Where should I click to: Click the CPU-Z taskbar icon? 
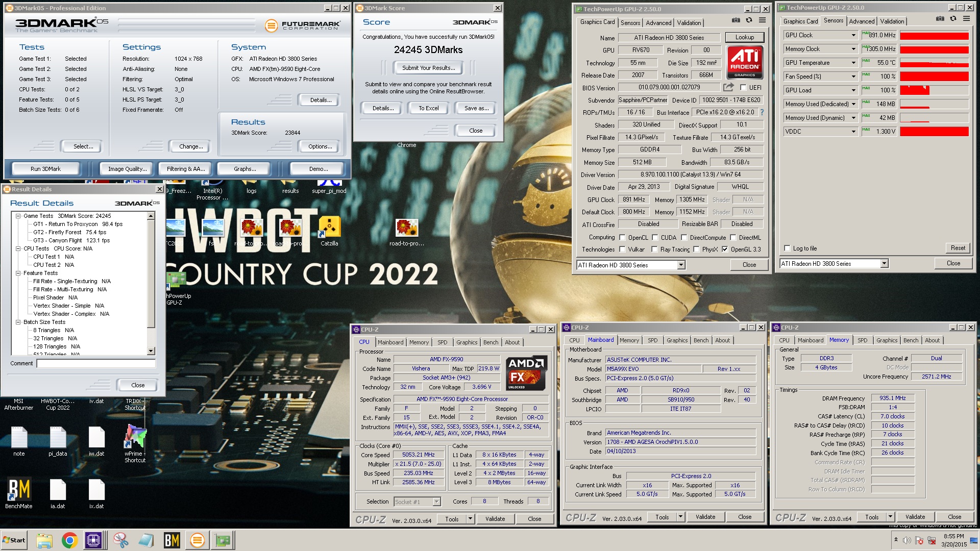pyautogui.click(x=94, y=540)
